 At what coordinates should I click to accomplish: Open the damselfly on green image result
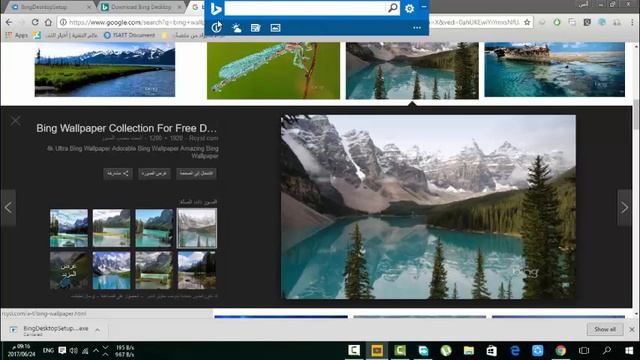[273, 70]
